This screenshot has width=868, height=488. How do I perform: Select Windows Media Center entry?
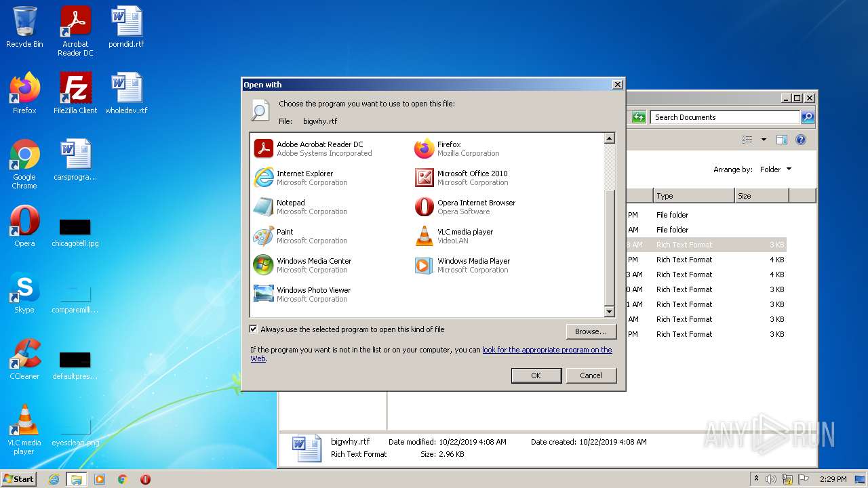pyautogui.click(x=302, y=265)
